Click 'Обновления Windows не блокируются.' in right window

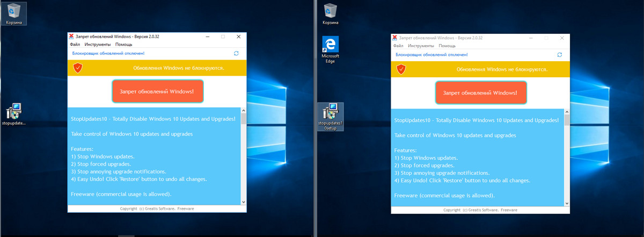coord(502,69)
